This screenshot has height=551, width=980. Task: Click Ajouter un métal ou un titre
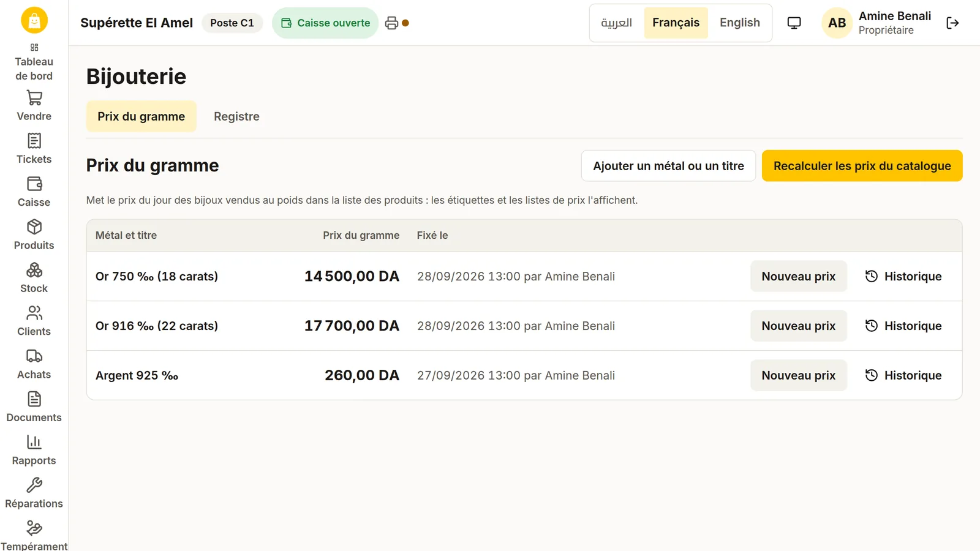tap(668, 166)
